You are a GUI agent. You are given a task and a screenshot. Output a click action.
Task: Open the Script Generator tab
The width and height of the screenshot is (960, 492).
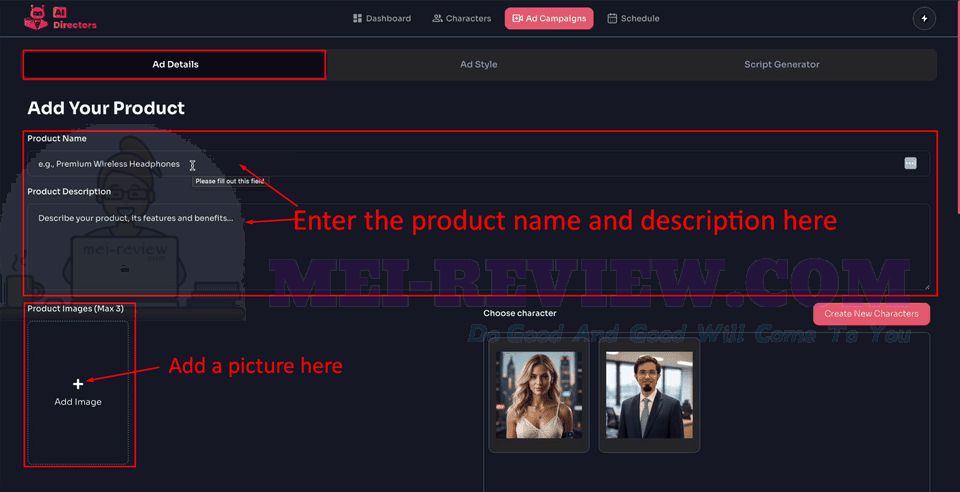[781, 64]
